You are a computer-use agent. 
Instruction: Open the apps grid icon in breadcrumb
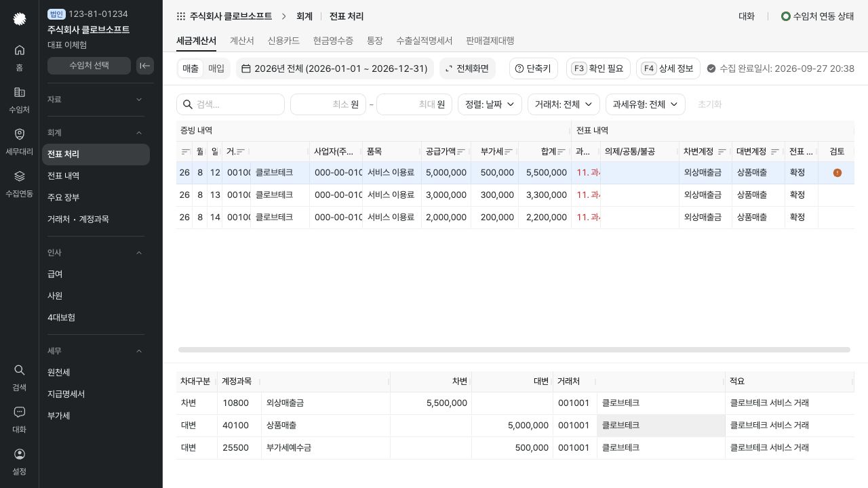point(180,16)
